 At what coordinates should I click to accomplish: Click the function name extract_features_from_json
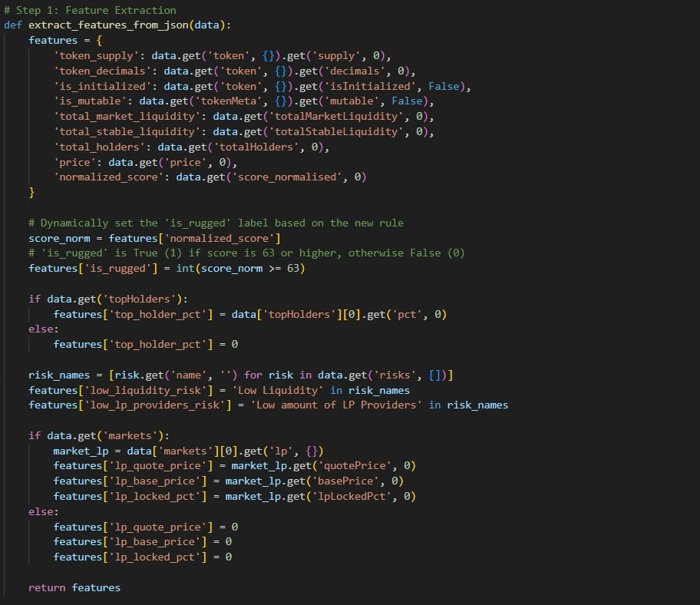(108, 25)
